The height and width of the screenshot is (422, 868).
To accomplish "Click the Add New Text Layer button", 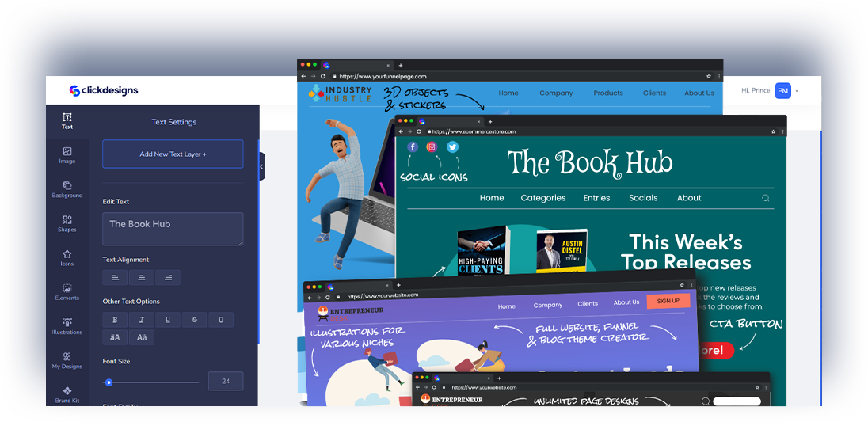I will point(173,154).
